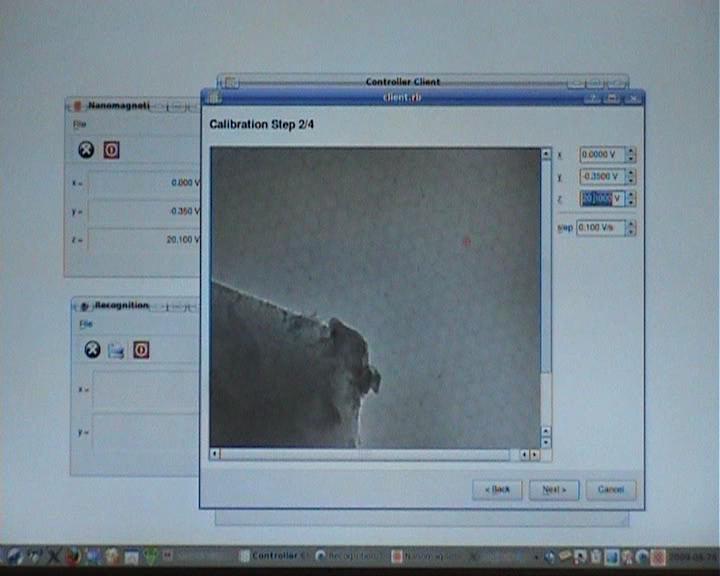This screenshot has width=720, height=576.
Task: Click the up arrow of the image's vertical scrollbar
Action: click(x=546, y=153)
